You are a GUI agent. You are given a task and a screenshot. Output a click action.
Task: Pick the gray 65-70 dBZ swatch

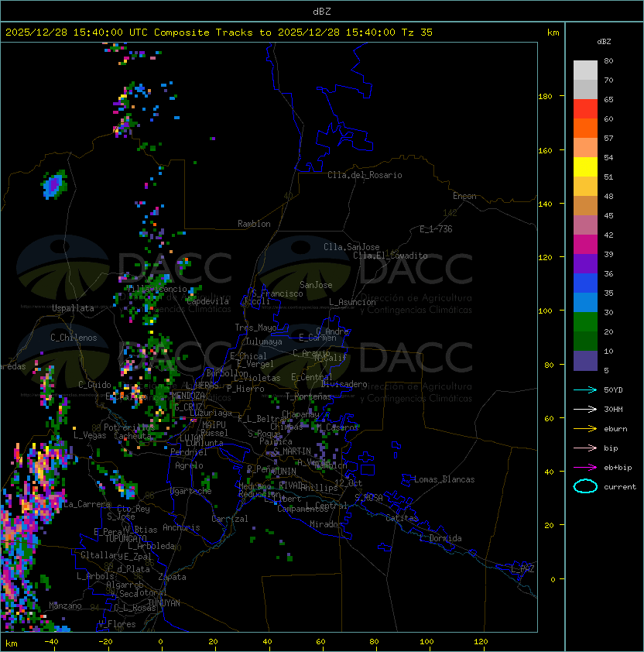(x=585, y=89)
